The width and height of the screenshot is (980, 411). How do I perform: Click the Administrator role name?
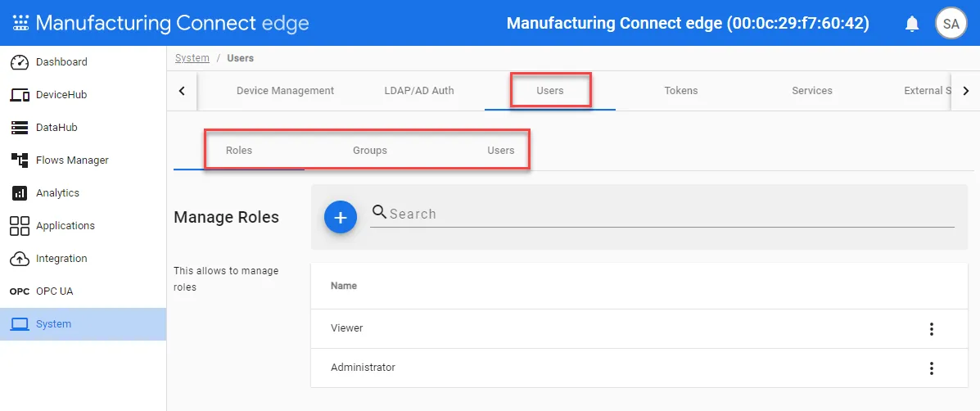tap(364, 368)
